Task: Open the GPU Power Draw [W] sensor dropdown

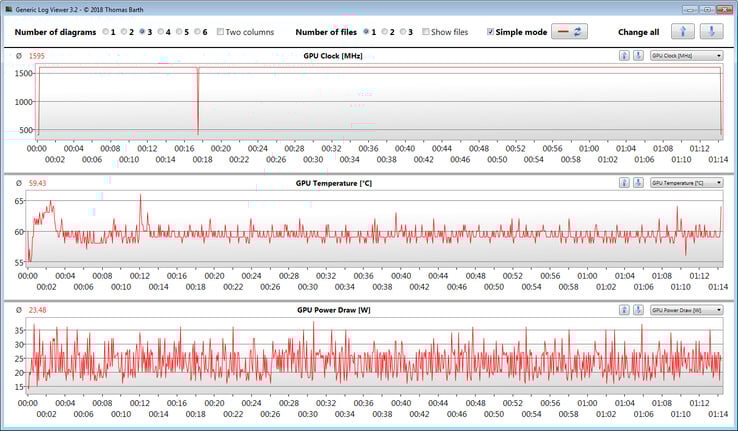Action: [x=686, y=310]
